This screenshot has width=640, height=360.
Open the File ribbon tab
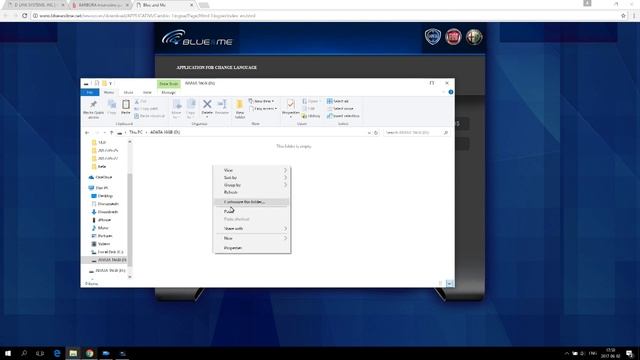point(90,93)
